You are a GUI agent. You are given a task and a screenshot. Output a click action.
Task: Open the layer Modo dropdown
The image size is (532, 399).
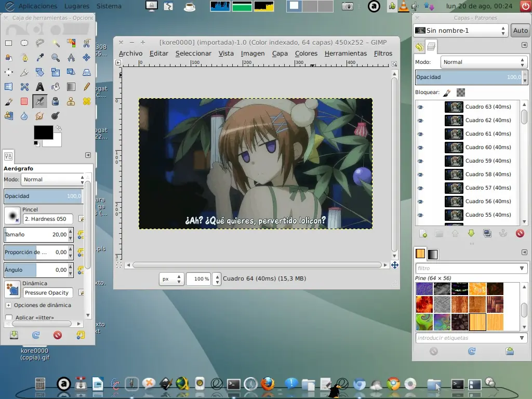pyautogui.click(x=483, y=62)
